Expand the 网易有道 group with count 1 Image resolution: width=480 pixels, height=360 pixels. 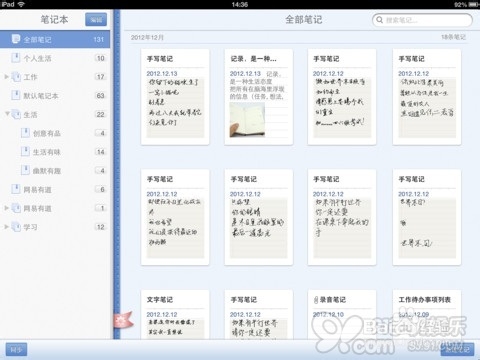pyautogui.click(x=6, y=208)
